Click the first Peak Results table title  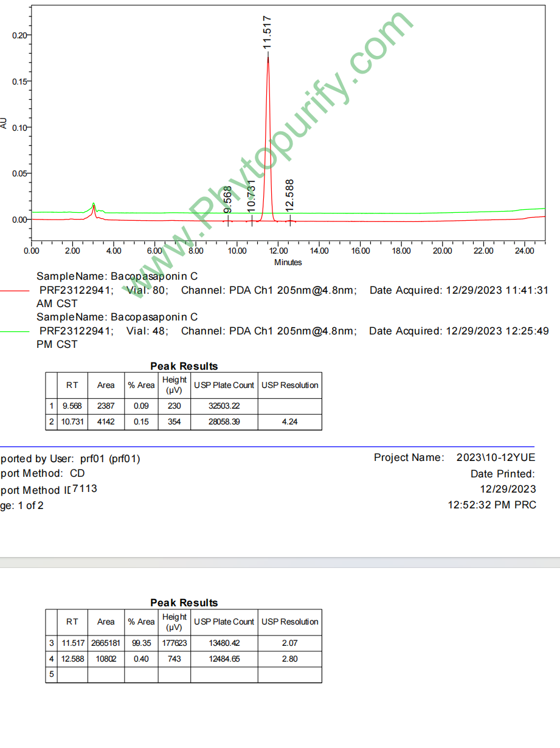pos(184,366)
